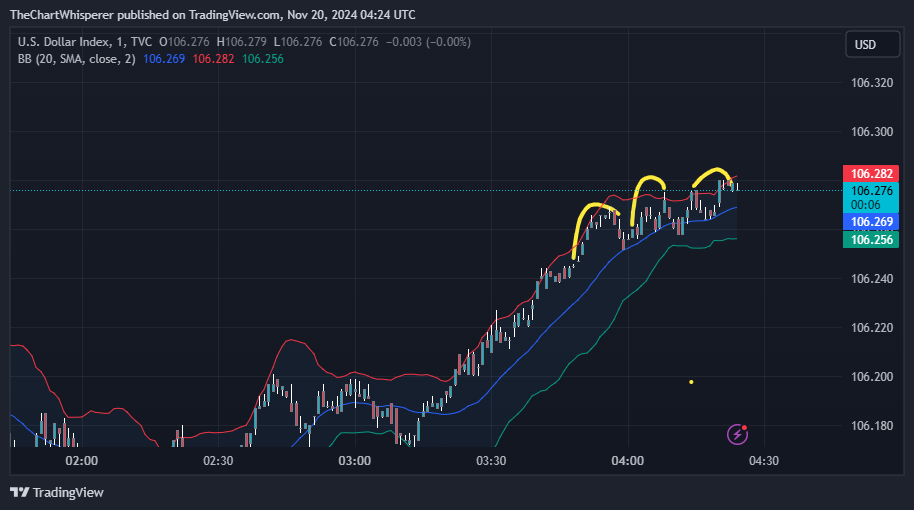Click the 106.320 price scale label
This screenshot has height=510, width=914.
pyautogui.click(x=872, y=83)
